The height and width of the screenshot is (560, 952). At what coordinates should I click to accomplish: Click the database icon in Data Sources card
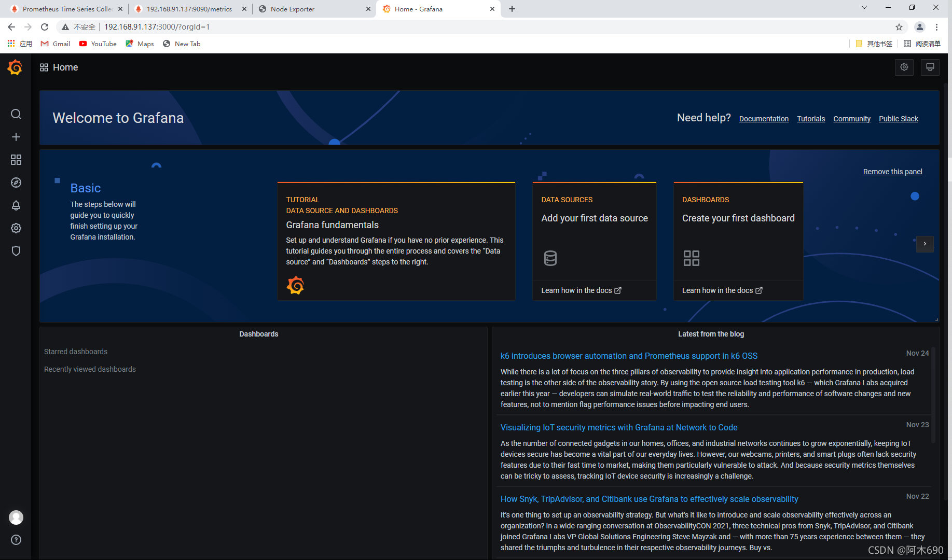point(550,258)
